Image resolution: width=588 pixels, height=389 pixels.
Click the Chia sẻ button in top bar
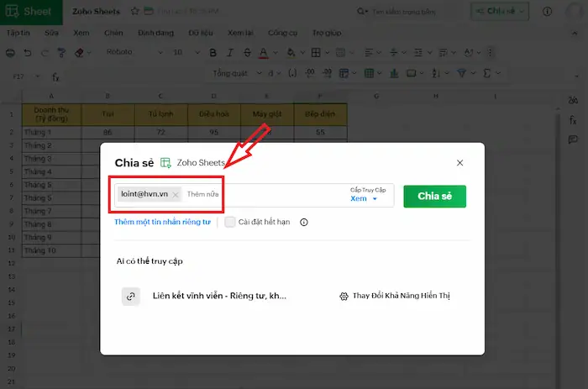(500, 11)
